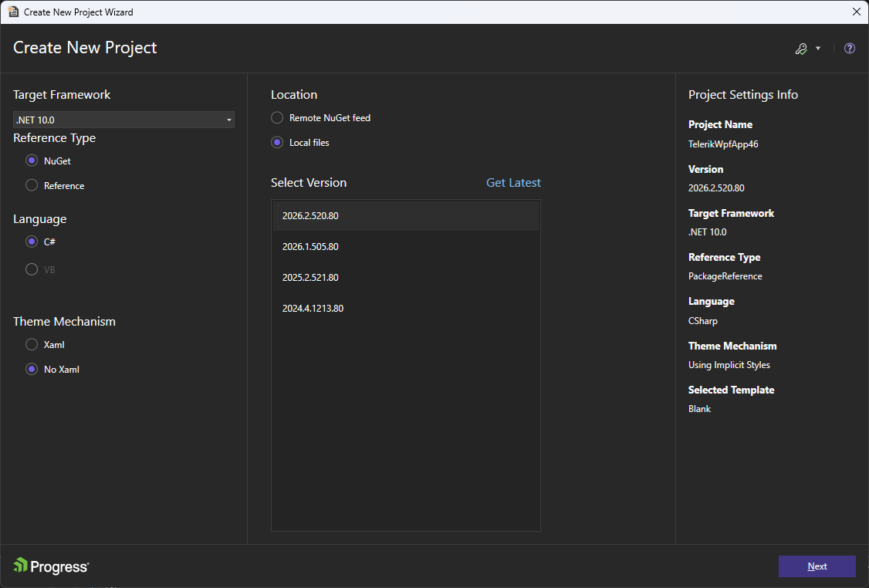Open the help question mark icon

click(849, 48)
